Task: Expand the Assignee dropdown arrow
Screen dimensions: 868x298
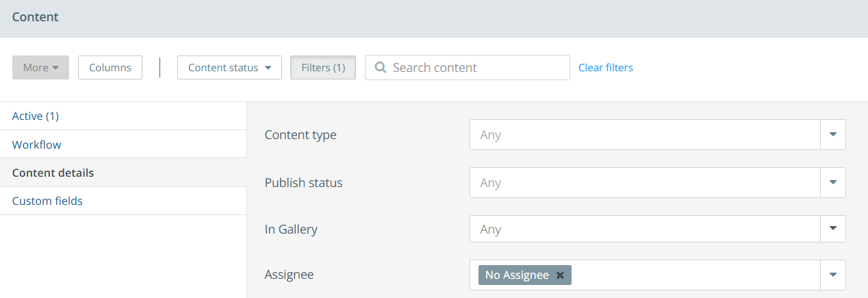Action: [832, 275]
